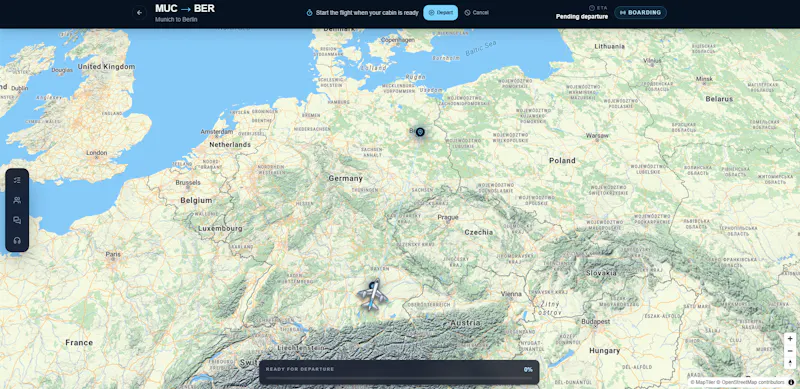Click the Germany label on map

pos(345,178)
